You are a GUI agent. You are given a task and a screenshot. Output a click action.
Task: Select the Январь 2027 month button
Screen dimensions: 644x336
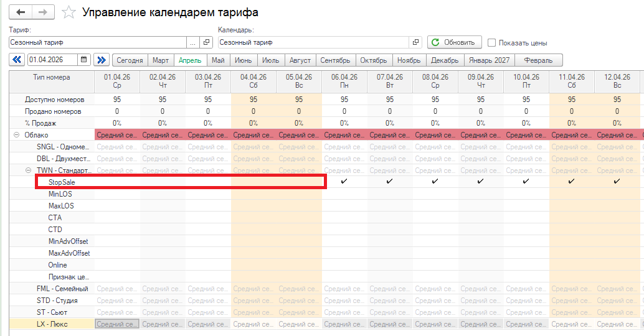(x=489, y=60)
